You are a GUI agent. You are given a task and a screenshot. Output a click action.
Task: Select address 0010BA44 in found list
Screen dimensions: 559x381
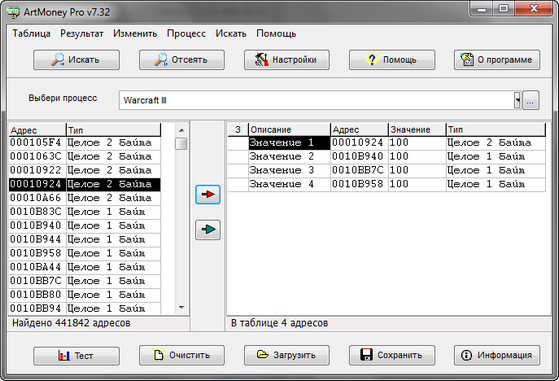click(36, 267)
